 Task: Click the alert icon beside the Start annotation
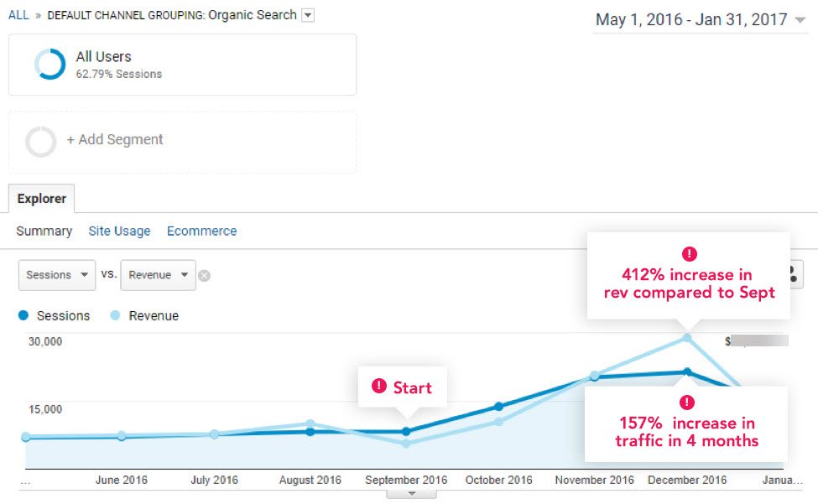click(379, 387)
